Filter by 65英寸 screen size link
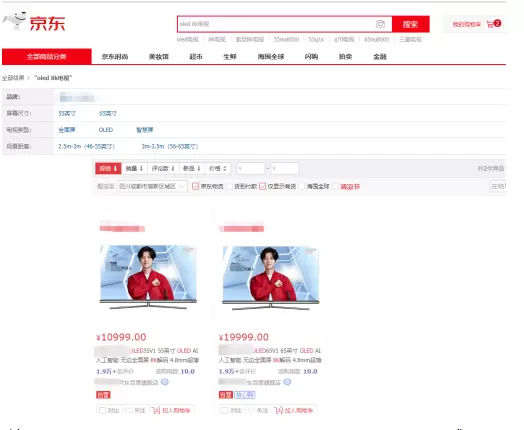 (108, 114)
